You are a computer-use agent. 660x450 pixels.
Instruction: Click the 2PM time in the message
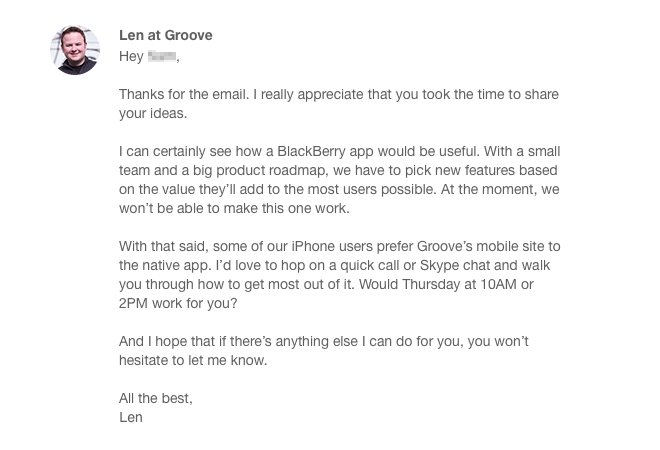point(133,303)
